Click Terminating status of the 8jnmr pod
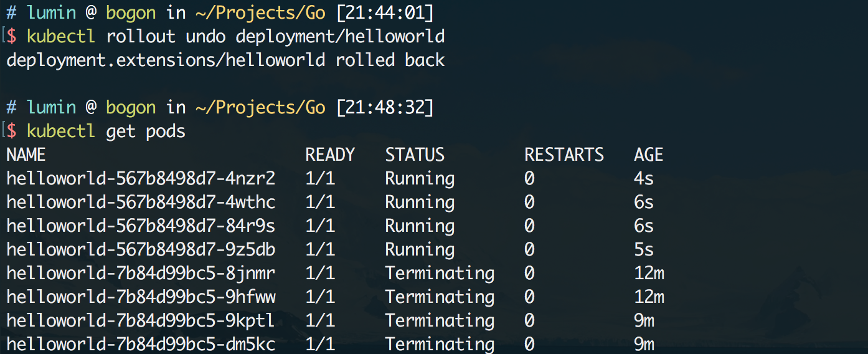This screenshot has height=354, width=868. point(440,273)
